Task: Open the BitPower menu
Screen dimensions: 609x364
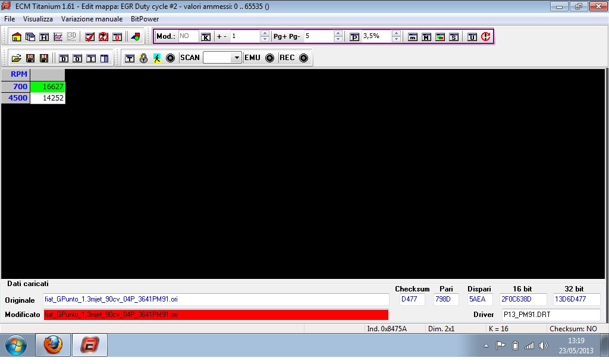Action: (x=145, y=19)
